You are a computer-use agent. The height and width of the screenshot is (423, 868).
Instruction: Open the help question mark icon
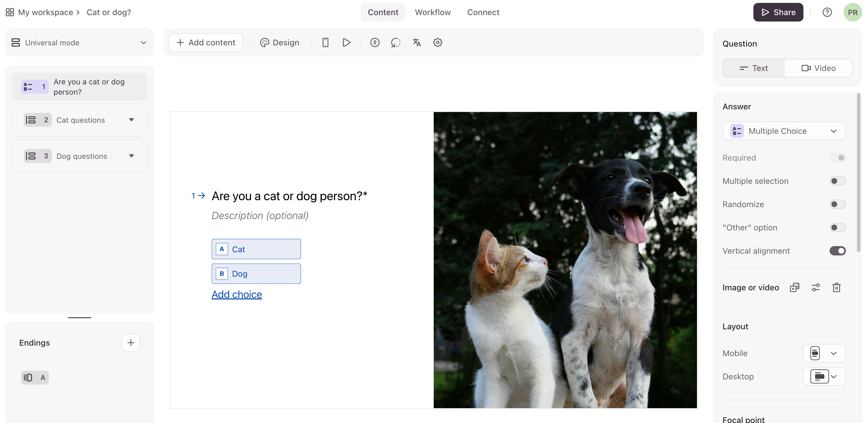tap(827, 13)
